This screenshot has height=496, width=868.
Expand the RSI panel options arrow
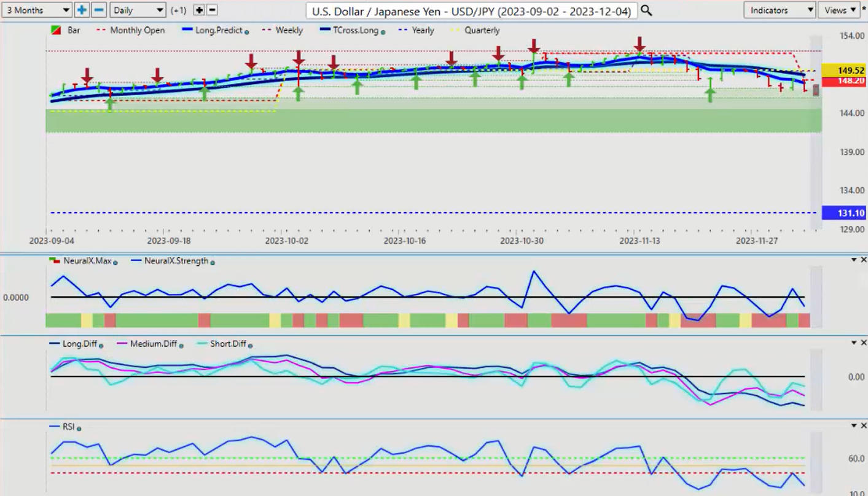(853, 425)
